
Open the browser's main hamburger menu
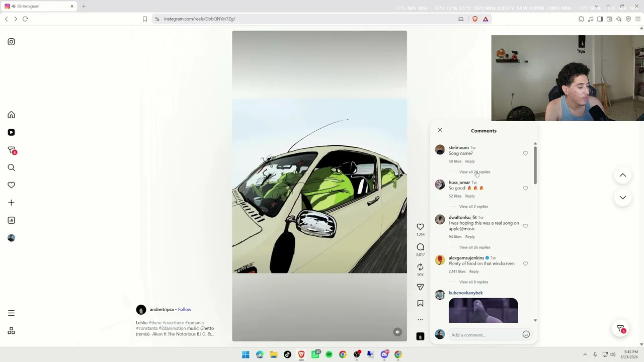click(x=638, y=19)
